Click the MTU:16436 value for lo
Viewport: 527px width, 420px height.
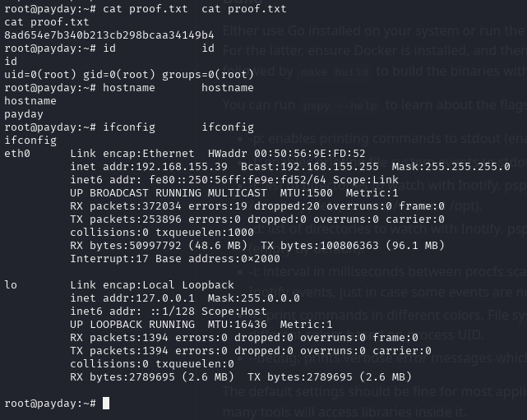tap(238, 325)
